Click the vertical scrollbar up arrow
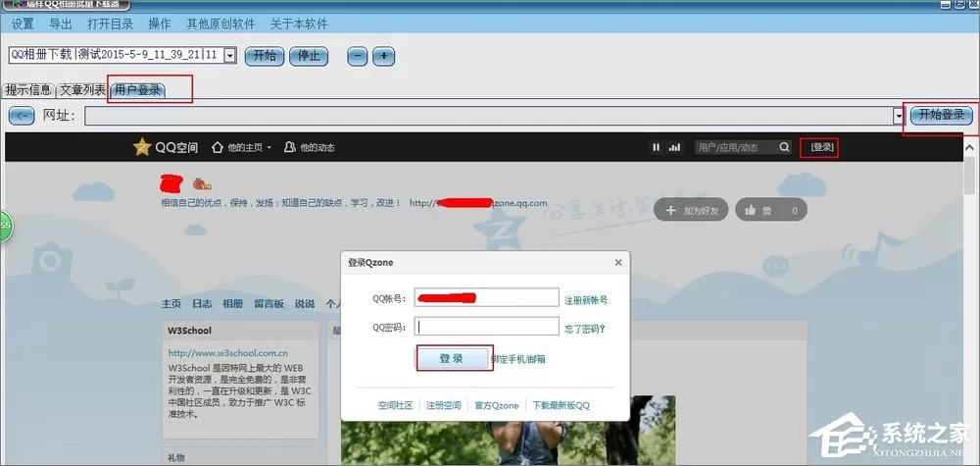980x466 pixels. 969,148
